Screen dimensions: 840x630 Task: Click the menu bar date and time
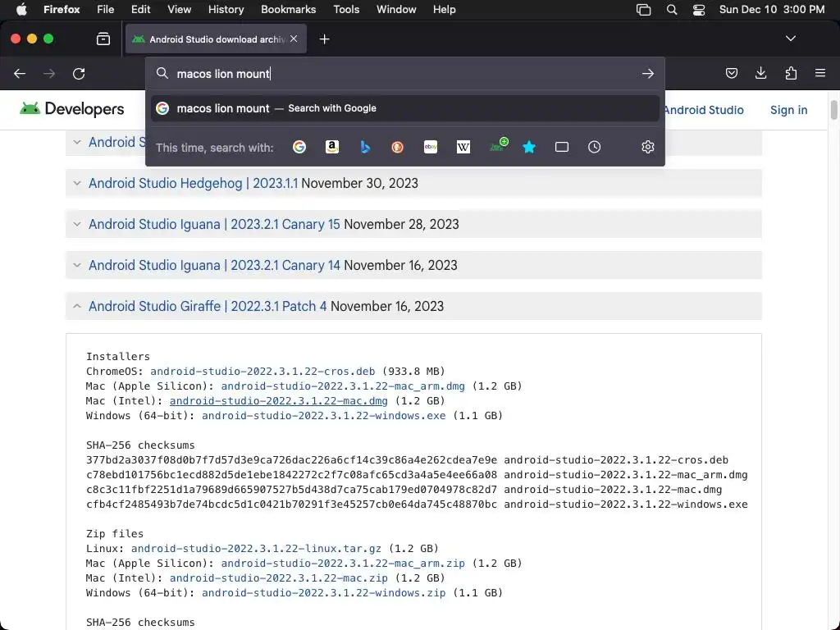771,10
